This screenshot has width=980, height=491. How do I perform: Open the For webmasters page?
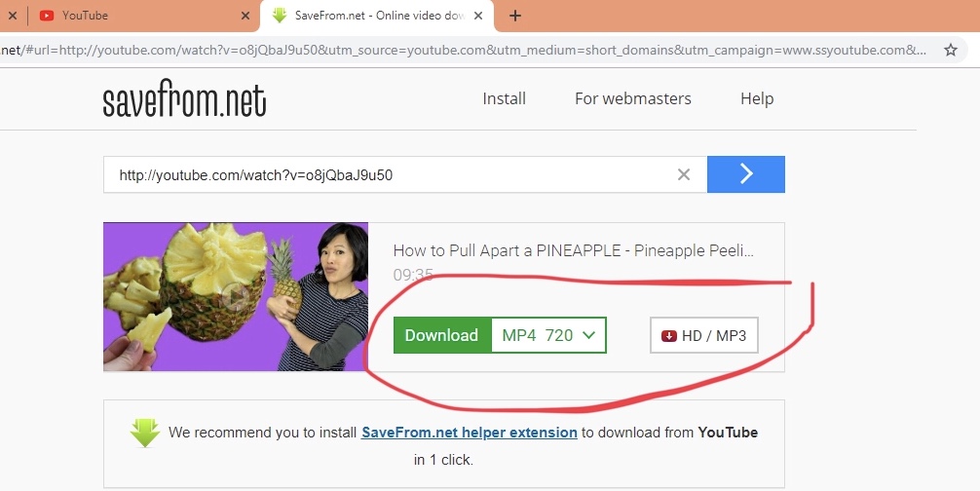tap(632, 98)
